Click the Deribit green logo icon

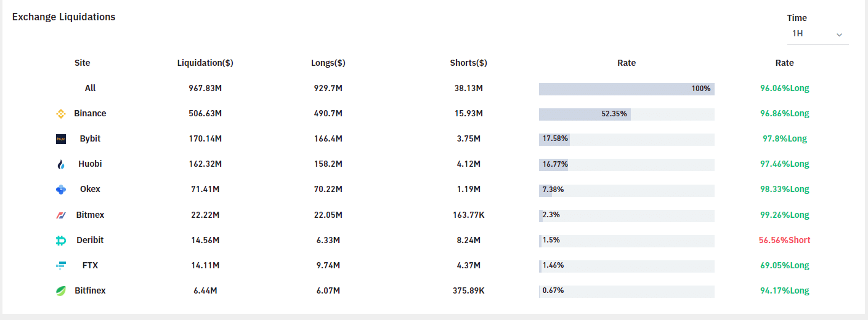pos(61,241)
